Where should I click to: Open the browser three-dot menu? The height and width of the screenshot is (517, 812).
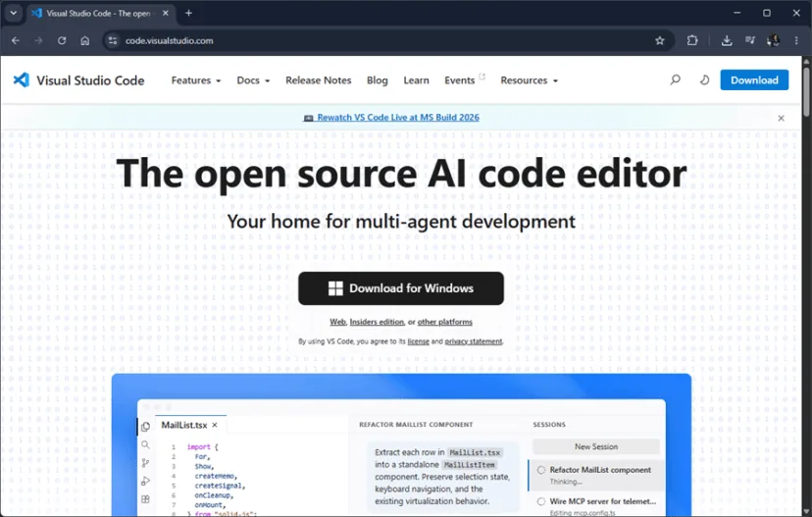point(796,40)
